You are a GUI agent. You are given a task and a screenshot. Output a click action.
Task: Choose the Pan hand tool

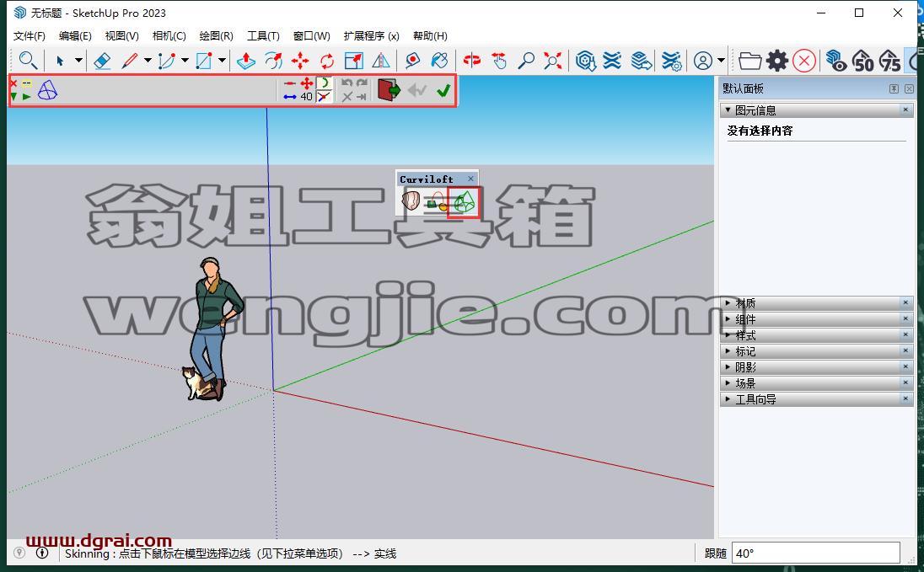(x=499, y=60)
